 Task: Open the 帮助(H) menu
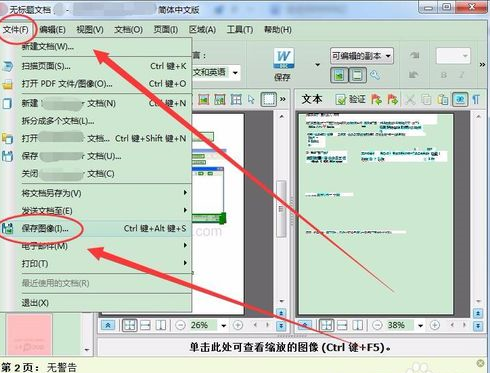point(278,30)
